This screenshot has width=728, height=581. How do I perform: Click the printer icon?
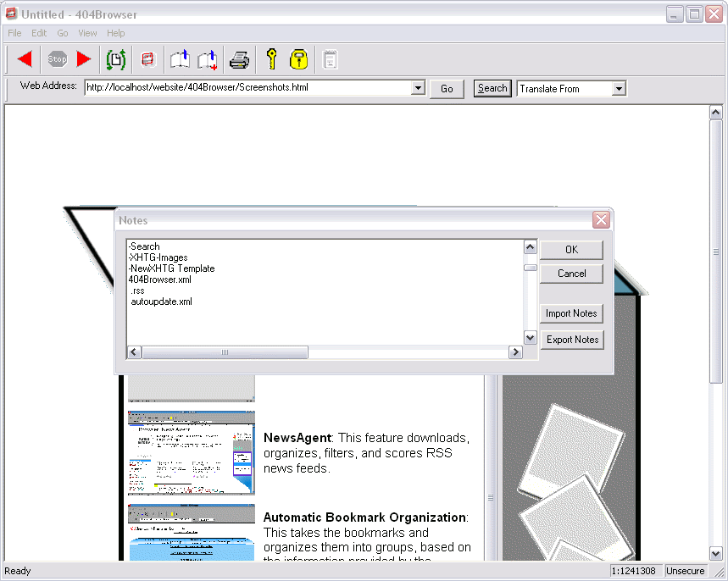click(240, 60)
